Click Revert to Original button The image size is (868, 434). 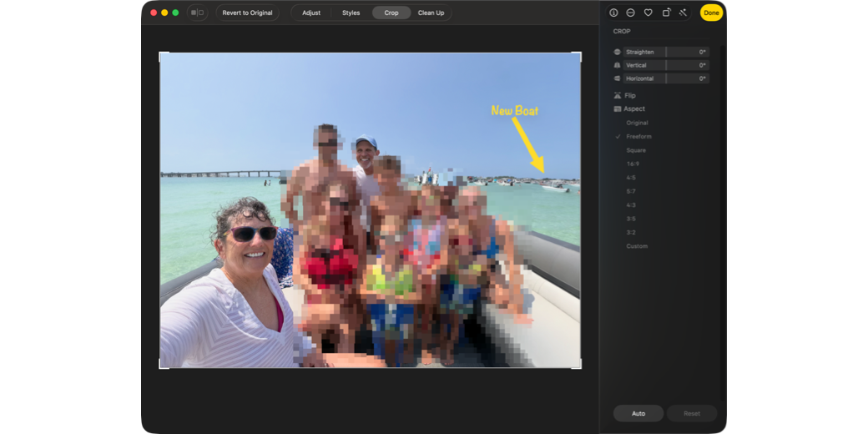click(247, 13)
